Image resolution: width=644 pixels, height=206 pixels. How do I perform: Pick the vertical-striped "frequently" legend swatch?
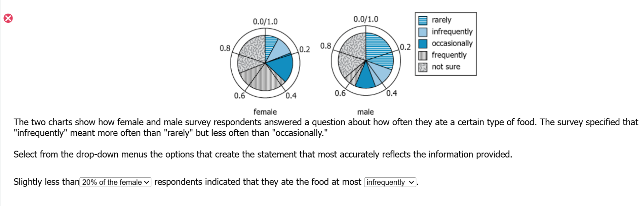423,55
